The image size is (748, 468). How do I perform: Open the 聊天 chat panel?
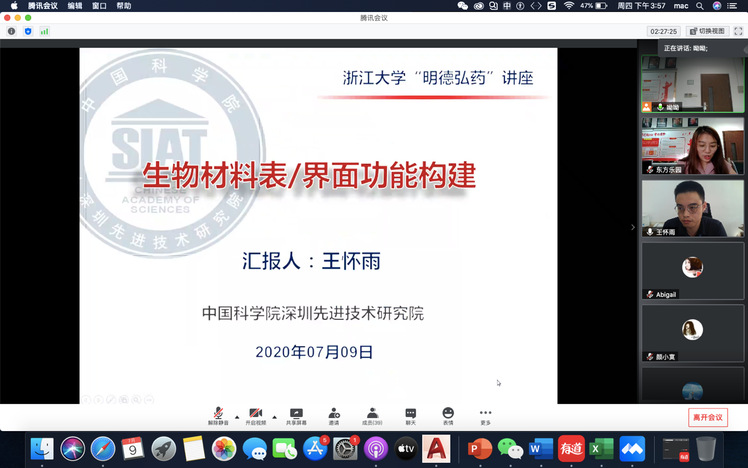coord(410,416)
